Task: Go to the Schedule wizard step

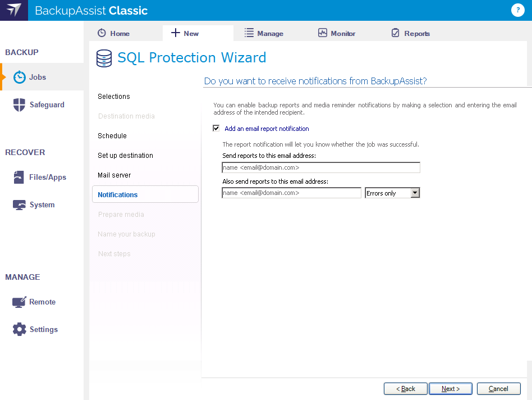Action: [112, 136]
